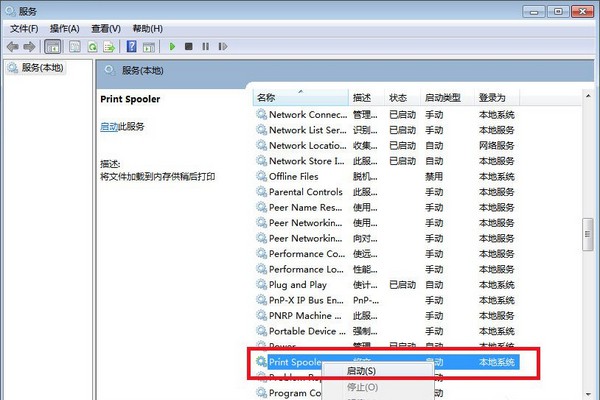
Task: Open the 操作(A) menu
Action: (66, 28)
